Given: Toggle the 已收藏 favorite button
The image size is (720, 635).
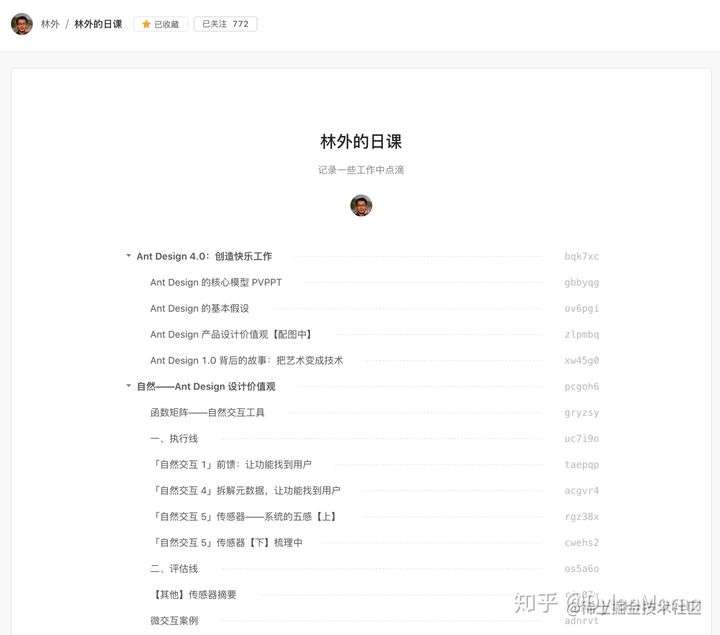Looking at the screenshot, I should pyautogui.click(x=161, y=24).
